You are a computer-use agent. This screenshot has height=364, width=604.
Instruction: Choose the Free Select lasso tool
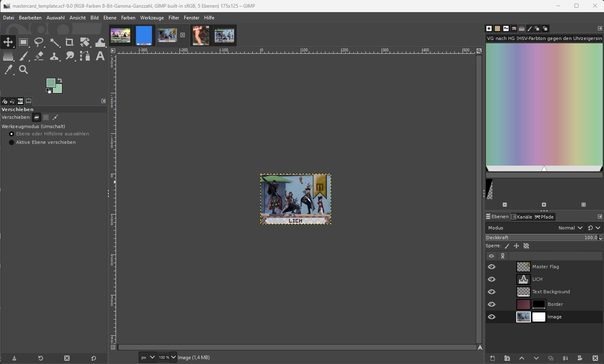coord(39,42)
